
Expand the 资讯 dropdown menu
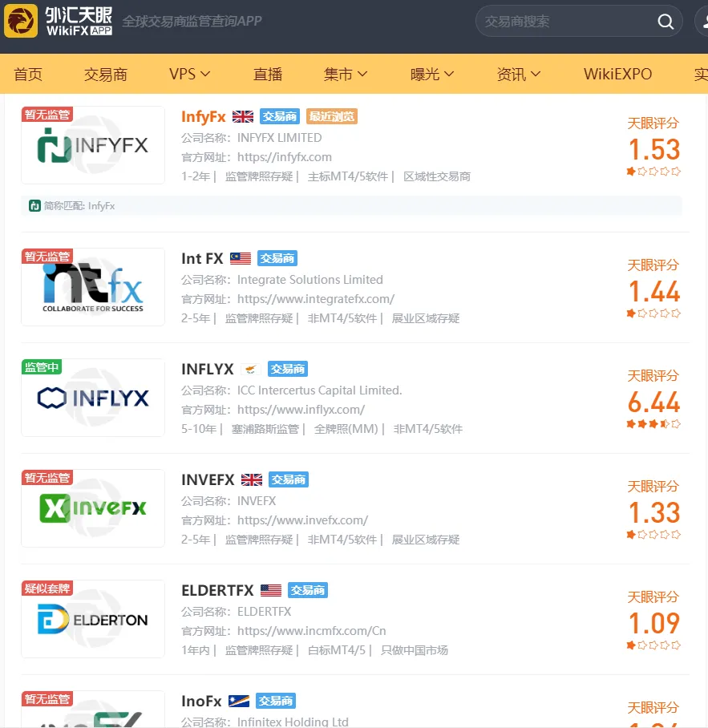tap(519, 74)
